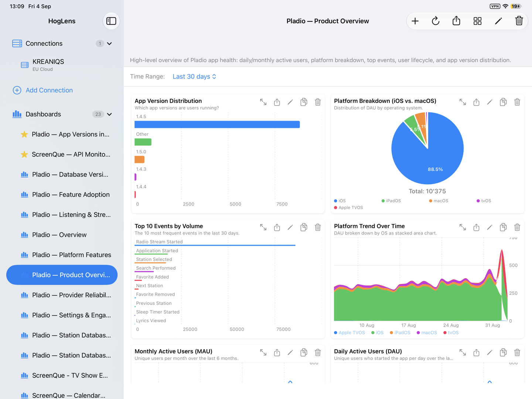Expand Top 10 Events card to fullscreen
Image resolution: width=532 pixels, height=399 pixels.
pyautogui.click(x=263, y=227)
